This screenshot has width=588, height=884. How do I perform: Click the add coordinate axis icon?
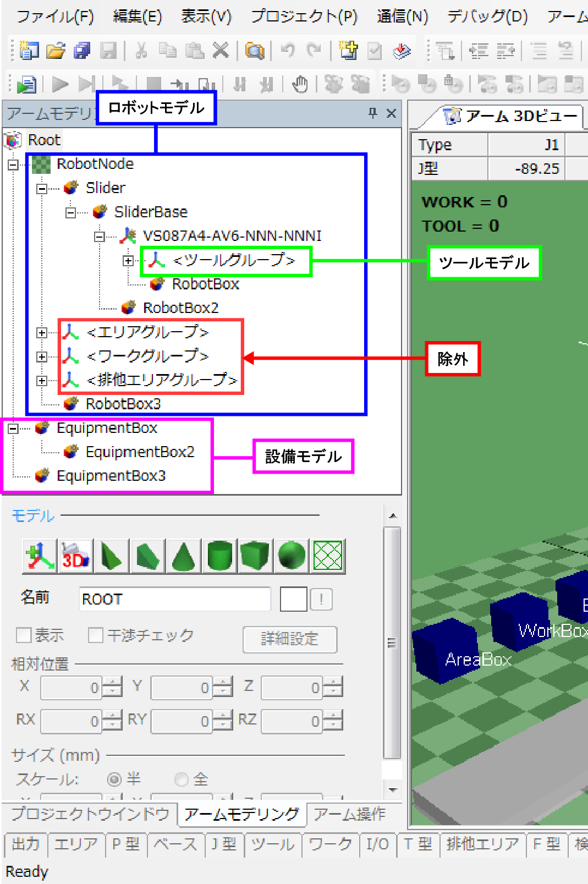(40, 556)
